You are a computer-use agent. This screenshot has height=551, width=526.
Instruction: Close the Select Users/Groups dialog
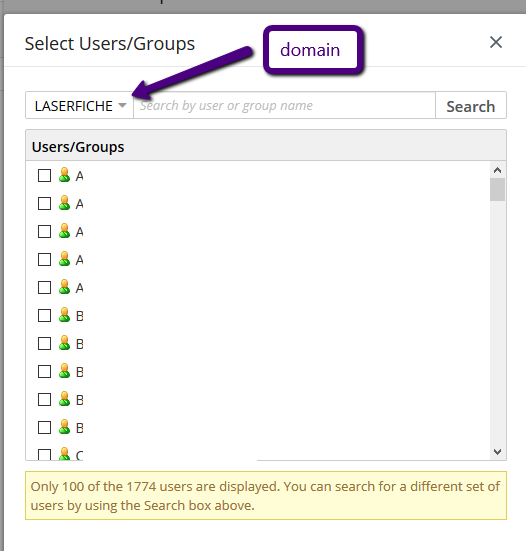(x=496, y=42)
